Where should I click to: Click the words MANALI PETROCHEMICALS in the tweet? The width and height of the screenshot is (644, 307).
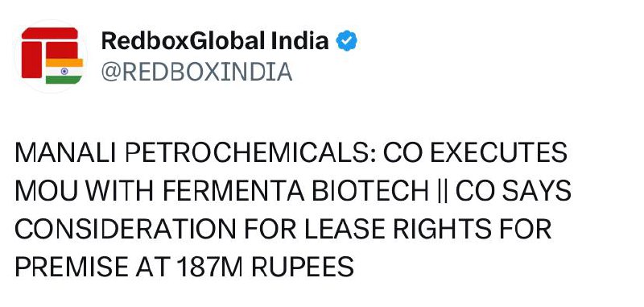[195, 153]
